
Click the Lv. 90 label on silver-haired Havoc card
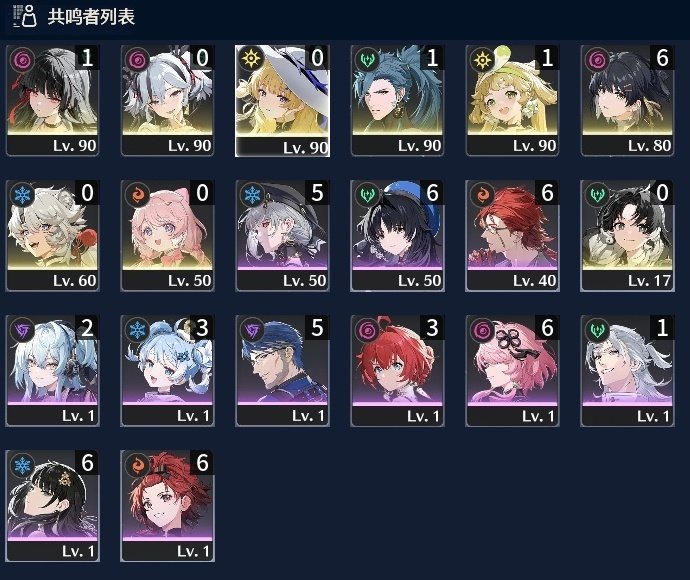click(189, 146)
